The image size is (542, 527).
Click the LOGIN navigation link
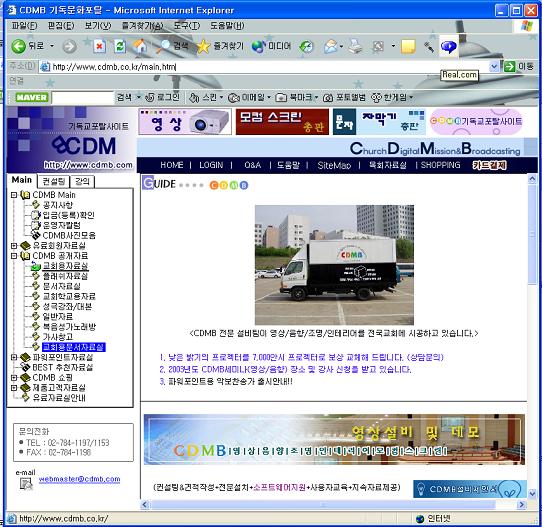click(211, 165)
